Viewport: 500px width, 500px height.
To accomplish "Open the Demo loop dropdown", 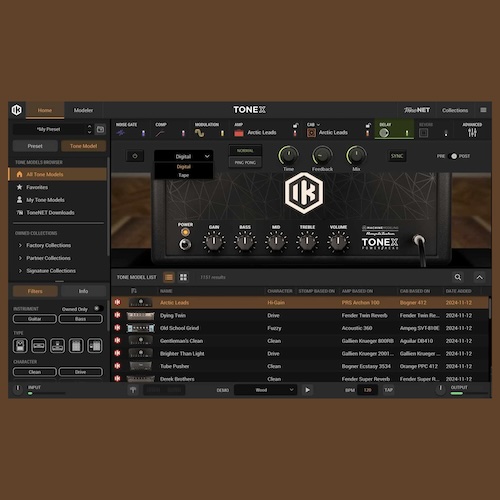I will 265,390.
